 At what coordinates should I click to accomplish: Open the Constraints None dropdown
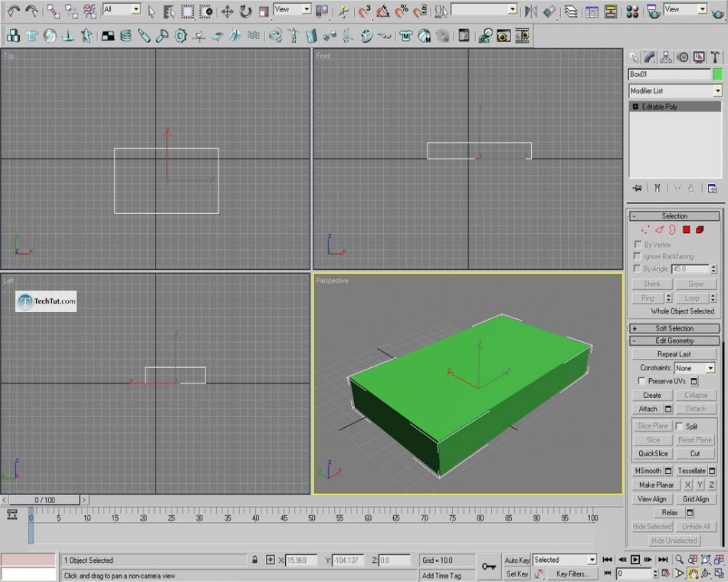coord(694,368)
